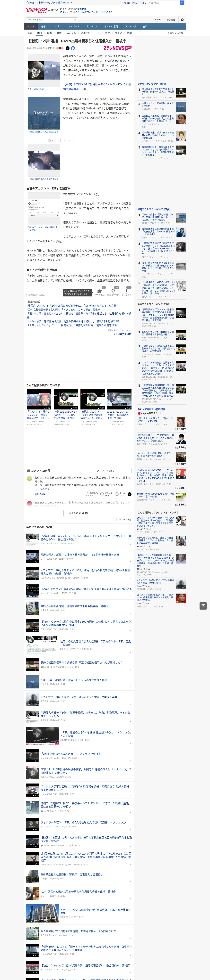Screen dimensions: 210x980
Task: Select the オリジナル tab
Action: pos(92,27)
